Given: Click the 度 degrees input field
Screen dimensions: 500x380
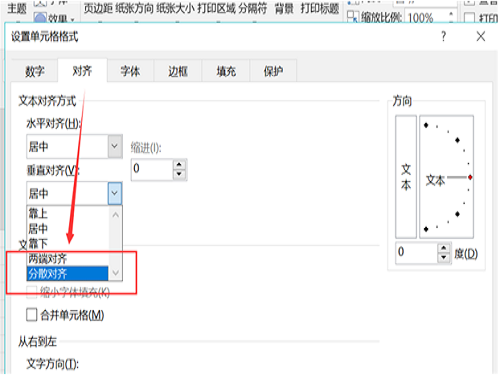Looking at the screenshot, I should (417, 253).
